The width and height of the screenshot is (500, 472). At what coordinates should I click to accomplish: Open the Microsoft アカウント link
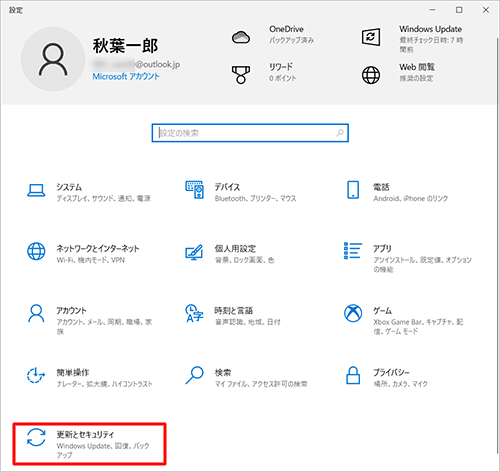coord(126,76)
